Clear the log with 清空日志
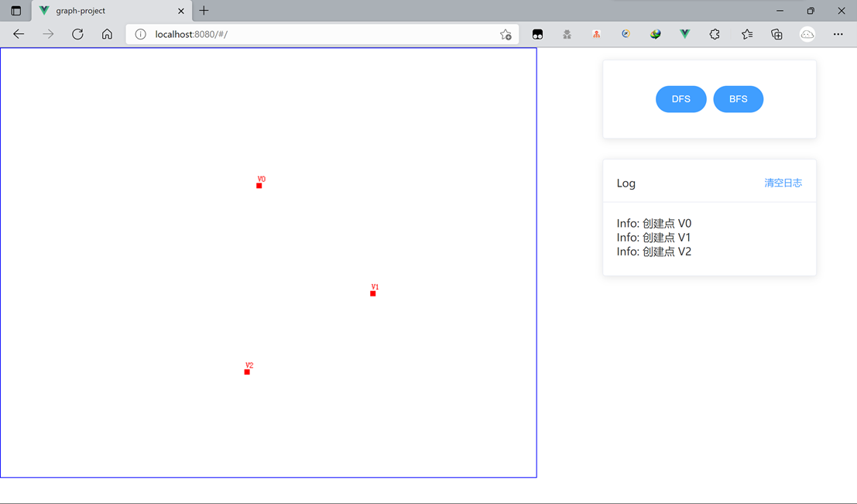This screenshot has width=857, height=504. (783, 183)
